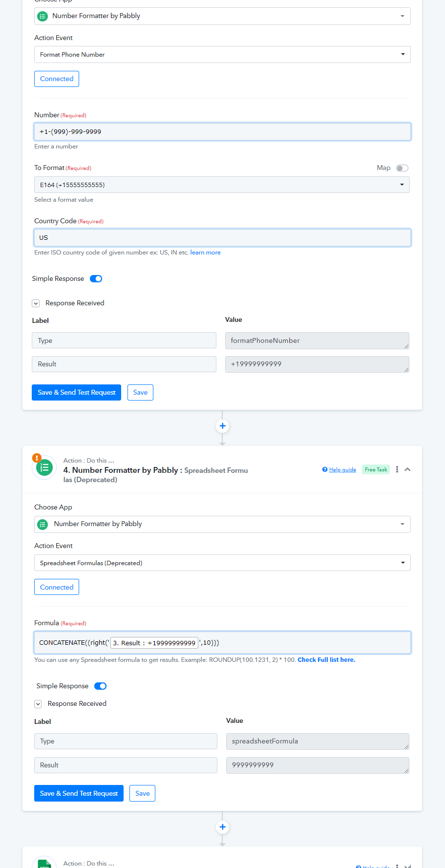Open To Format dropdown E164
The height and width of the screenshot is (868, 445).
(x=222, y=185)
